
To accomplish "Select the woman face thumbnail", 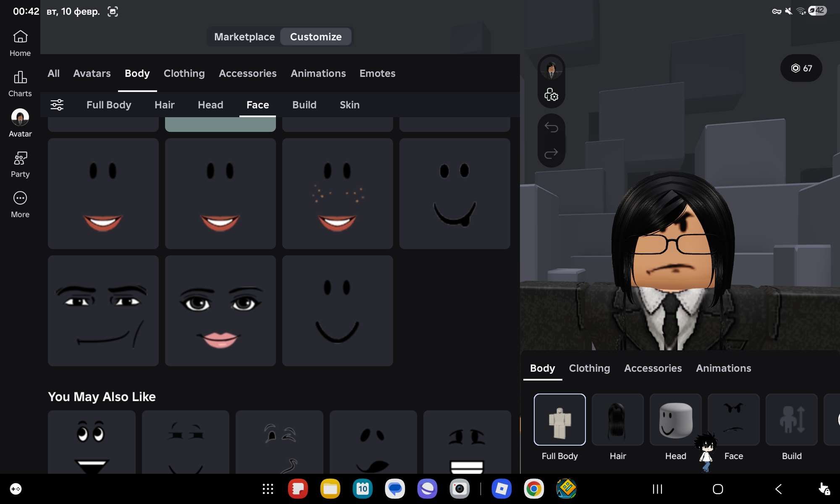I will coord(220,311).
